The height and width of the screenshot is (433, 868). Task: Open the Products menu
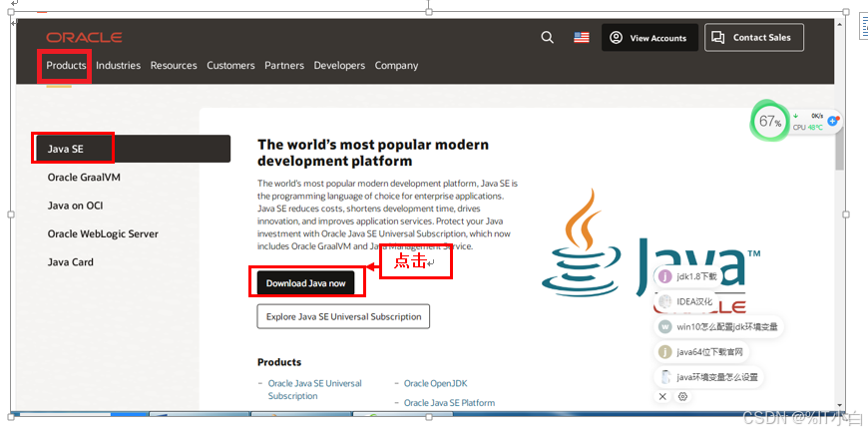[66, 65]
